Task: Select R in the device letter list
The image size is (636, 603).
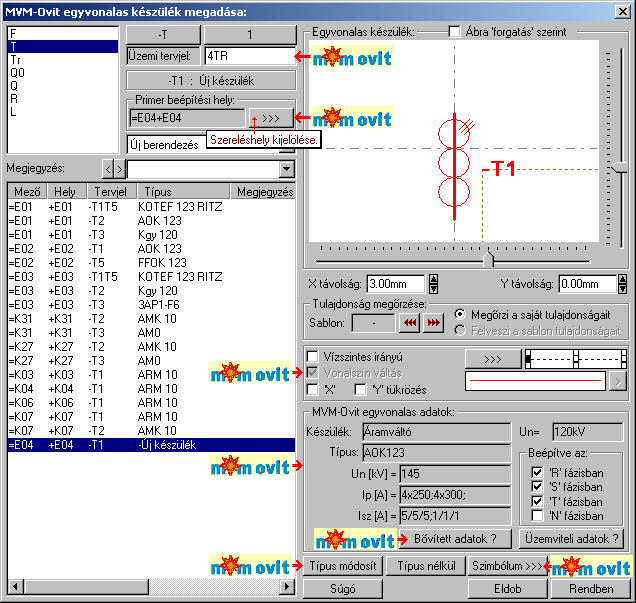Action: pos(63,99)
